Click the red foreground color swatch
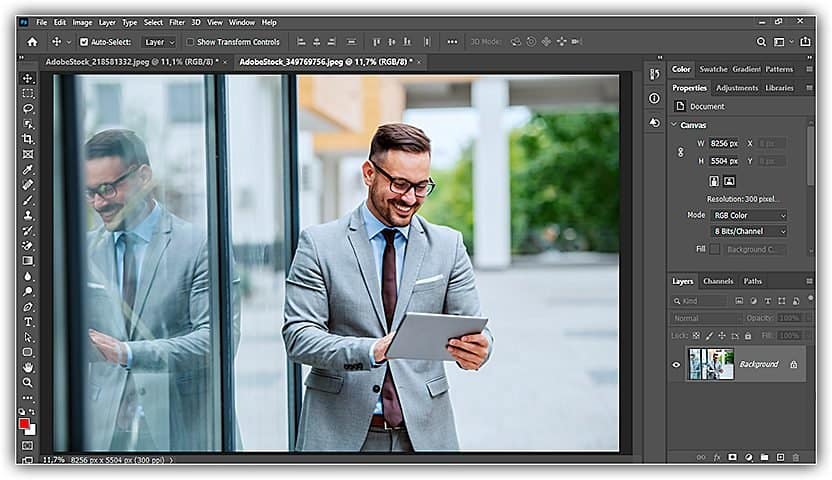 pyautogui.click(x=25, y=424)
